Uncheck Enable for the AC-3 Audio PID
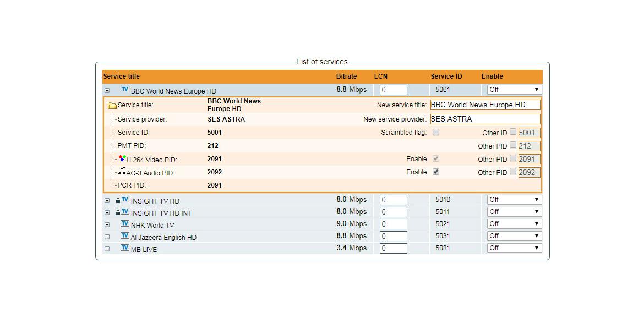Screen dimensions: 644x319 (435, 172)
